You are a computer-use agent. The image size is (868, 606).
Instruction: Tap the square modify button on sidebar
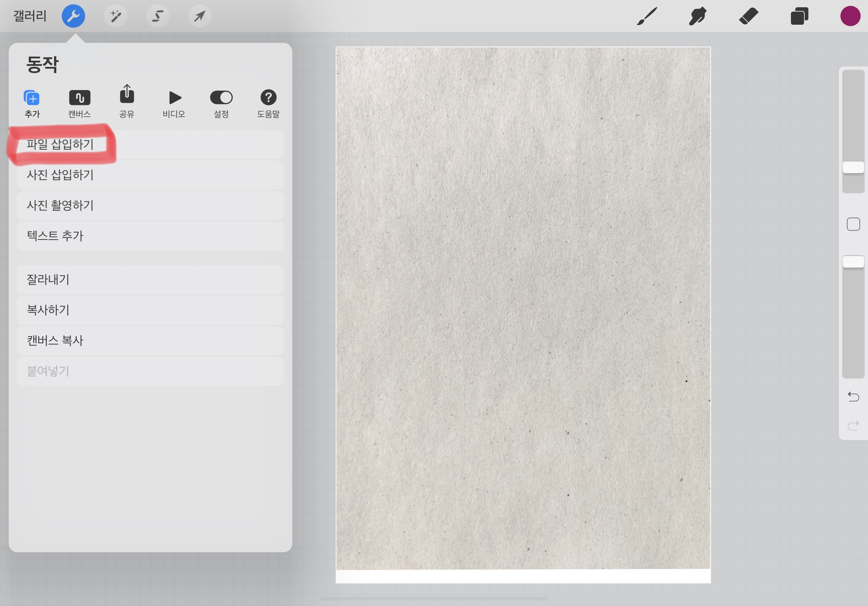click(853, 224)
